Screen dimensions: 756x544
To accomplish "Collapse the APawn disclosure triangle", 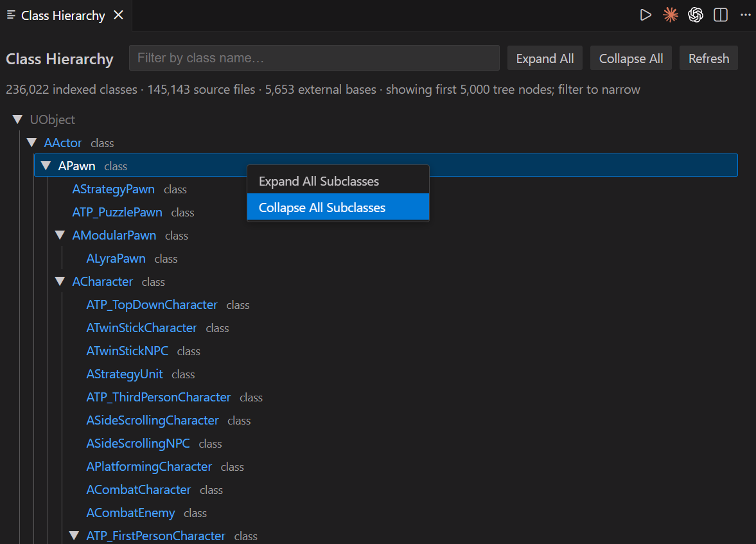I will pyautogui.click(x=46, y=166).
